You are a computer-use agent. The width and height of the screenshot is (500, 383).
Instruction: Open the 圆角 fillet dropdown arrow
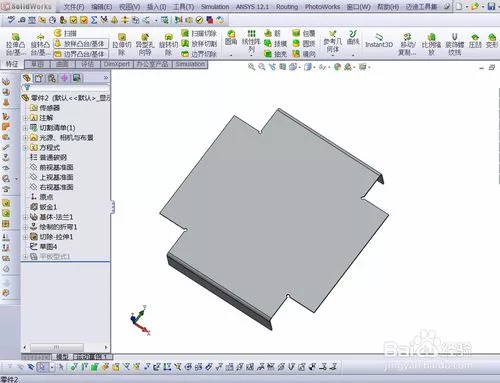click(231, 55)
